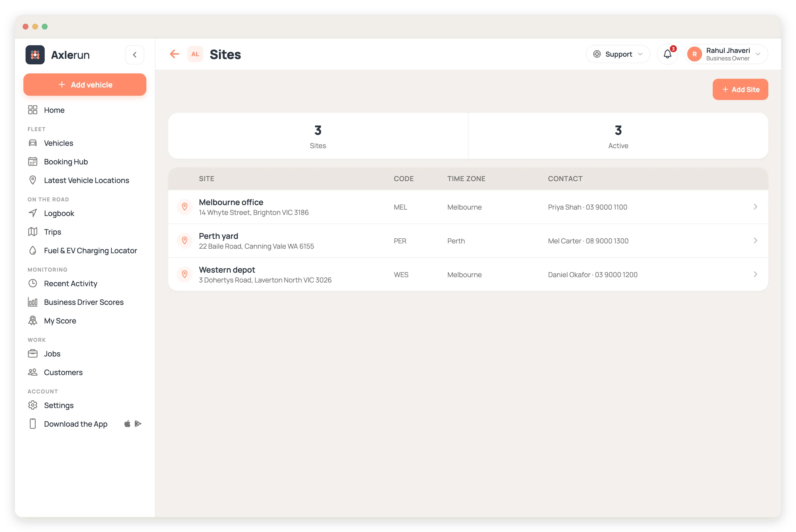Open Settings in the sidebar
Viewport: 796px width, 532px height.
click(x=85, y=405)
